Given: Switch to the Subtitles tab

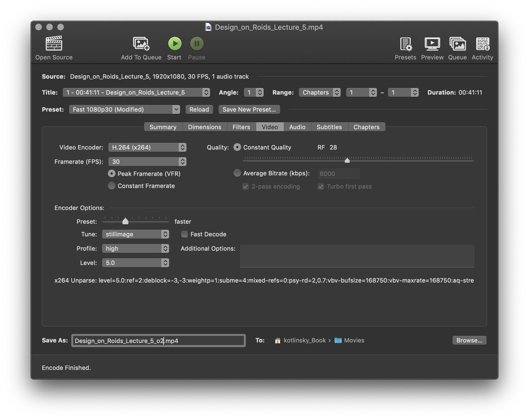Looking at the screenshot, I should click(329, 127).
